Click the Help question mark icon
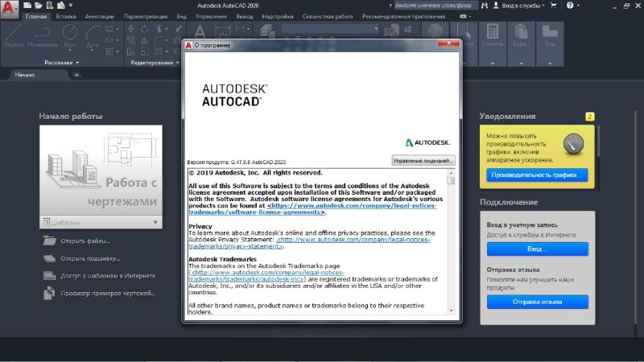This screenshot has width=644, height=362. (x=570, y=6)
